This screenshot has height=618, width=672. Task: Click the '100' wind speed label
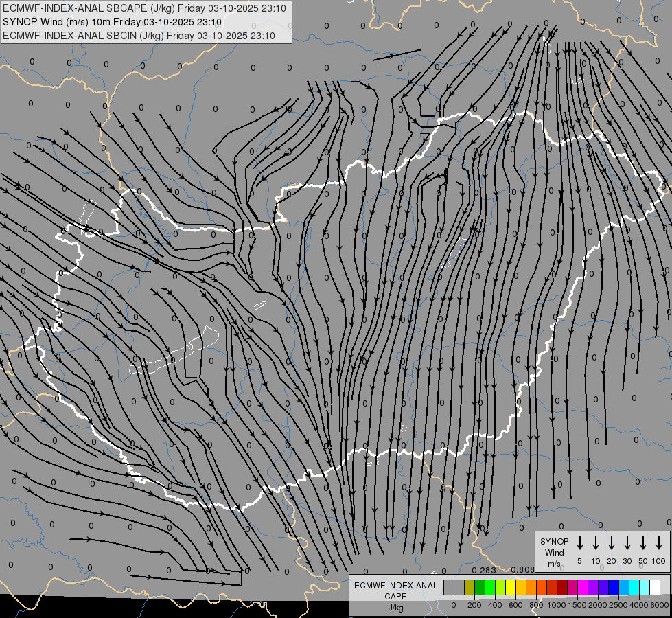(x=659, y=561)
